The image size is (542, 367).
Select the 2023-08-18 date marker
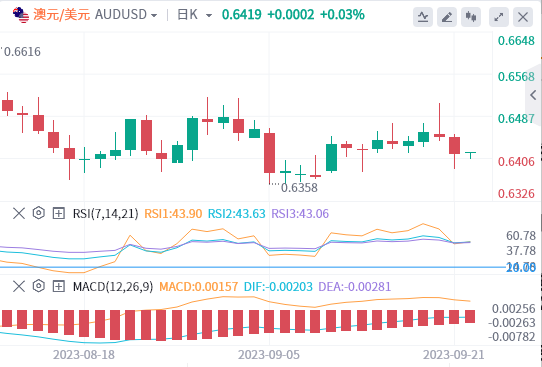click(x=84, y=355)
